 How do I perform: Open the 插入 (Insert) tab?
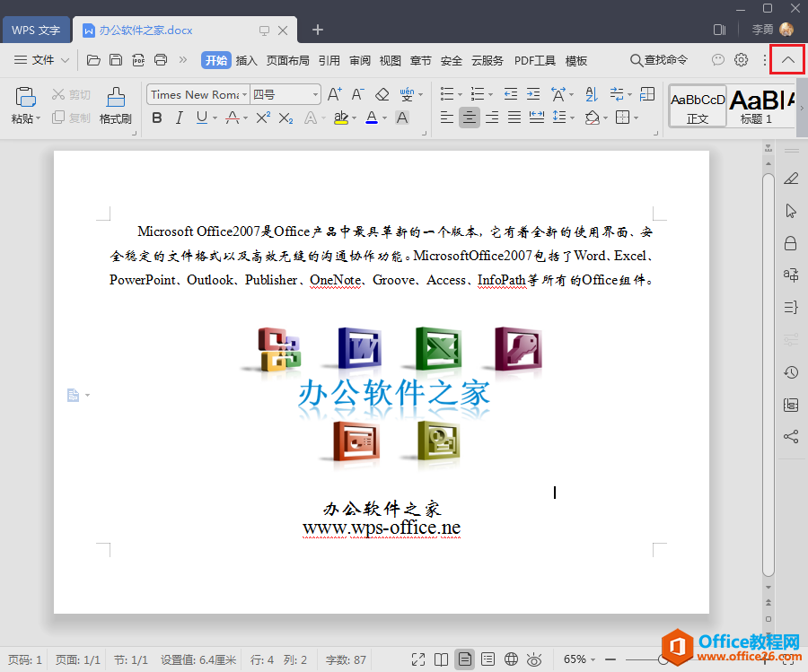(246, 61)
